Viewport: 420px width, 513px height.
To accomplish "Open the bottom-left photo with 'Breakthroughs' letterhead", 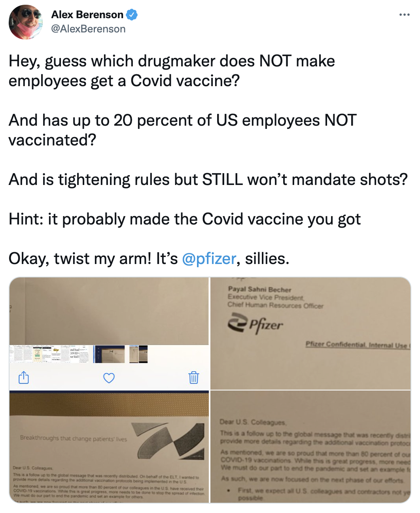I will [x=109, y=447].
